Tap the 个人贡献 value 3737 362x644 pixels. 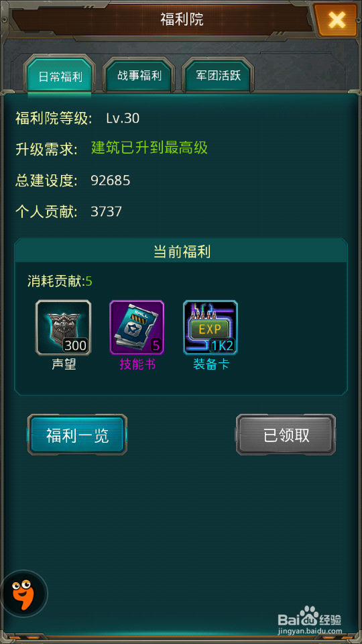(107, 211)
